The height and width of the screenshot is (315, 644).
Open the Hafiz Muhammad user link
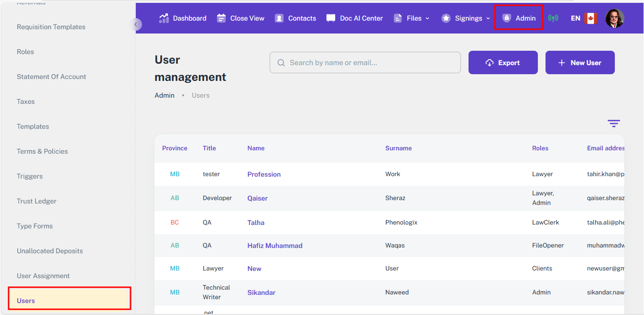(x=275, y=246)
